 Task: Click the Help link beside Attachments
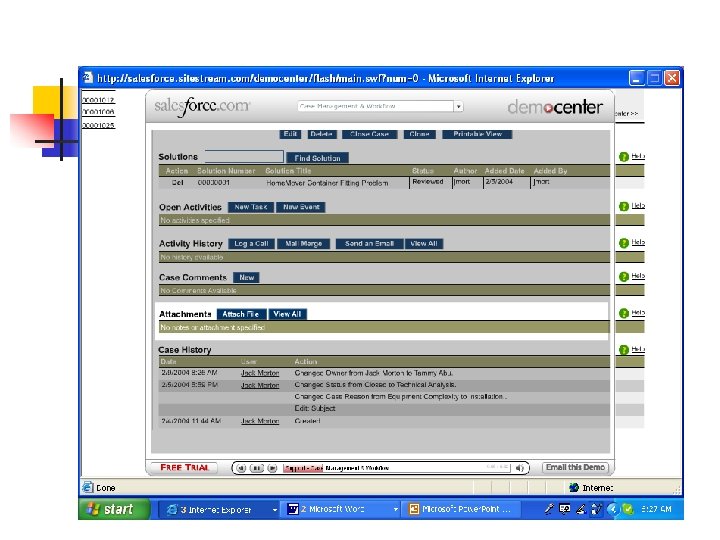(638, 313)
